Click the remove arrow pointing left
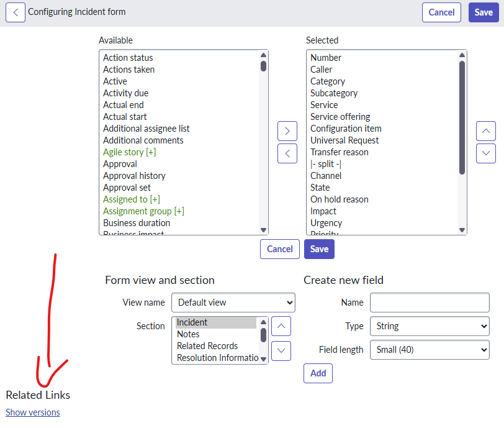Image resolution: width=504 pixels, height=428 pixels. click(287, 153)
